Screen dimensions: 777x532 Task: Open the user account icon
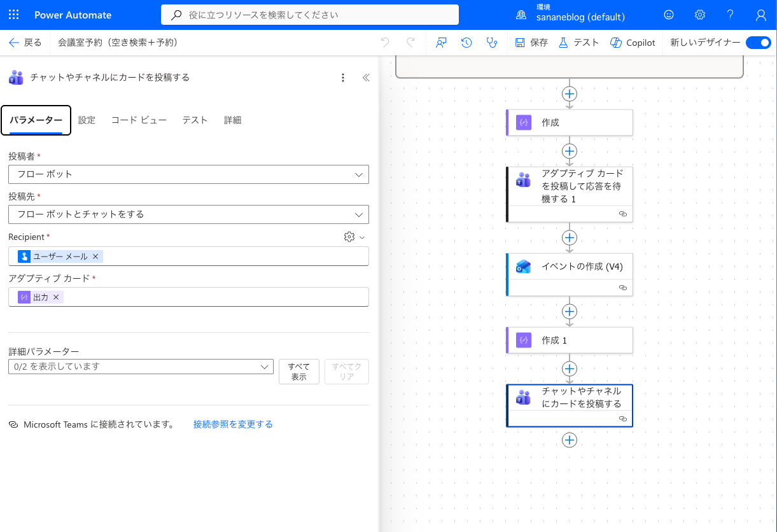pyautogui.click(x=761, y=15)
